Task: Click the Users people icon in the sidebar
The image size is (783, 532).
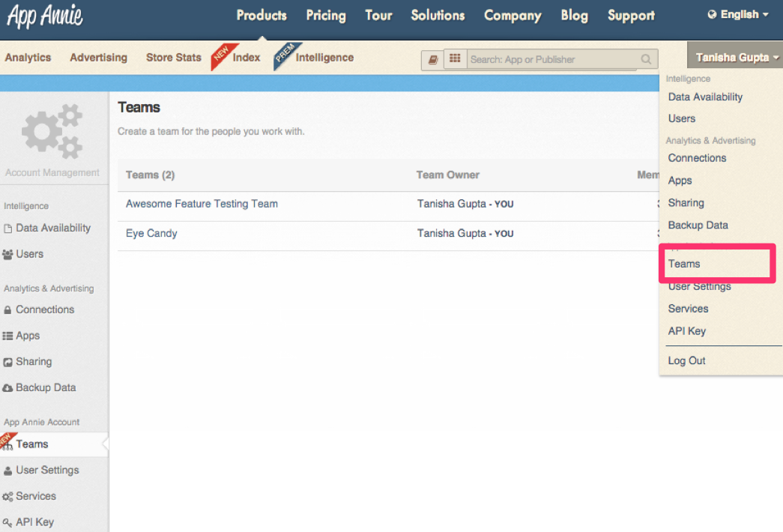Action: (7, 254)
